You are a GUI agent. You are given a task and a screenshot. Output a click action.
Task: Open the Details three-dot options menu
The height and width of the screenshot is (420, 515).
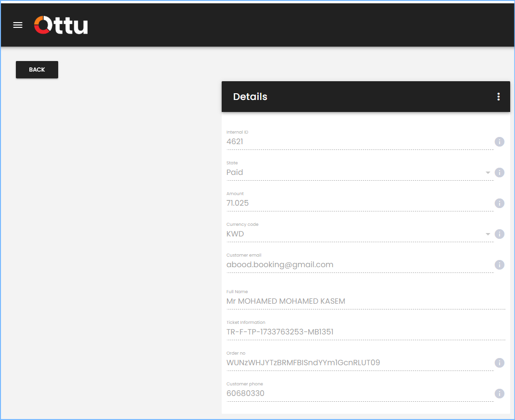498,97
